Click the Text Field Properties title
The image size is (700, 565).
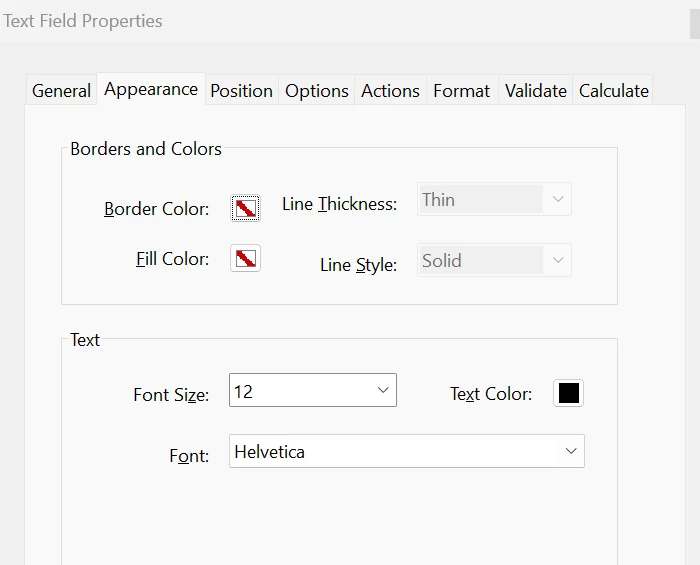(82, 20)
